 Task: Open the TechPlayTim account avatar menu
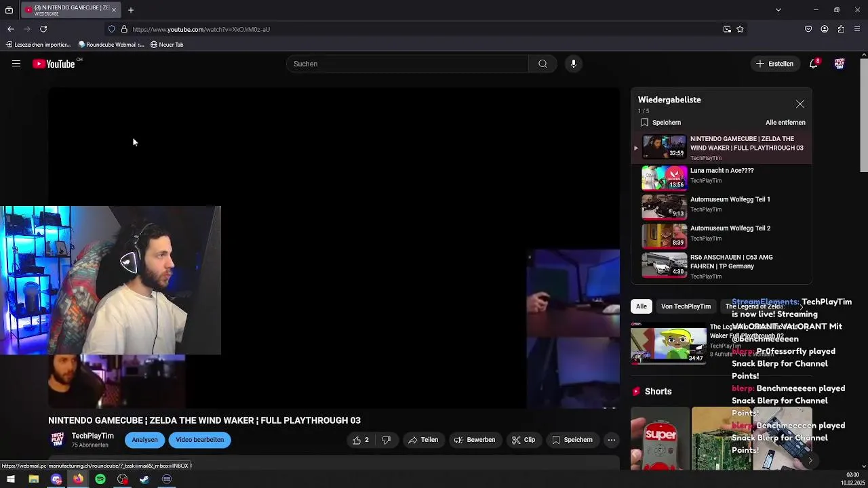pyautogui.click(x=840, y=64)
